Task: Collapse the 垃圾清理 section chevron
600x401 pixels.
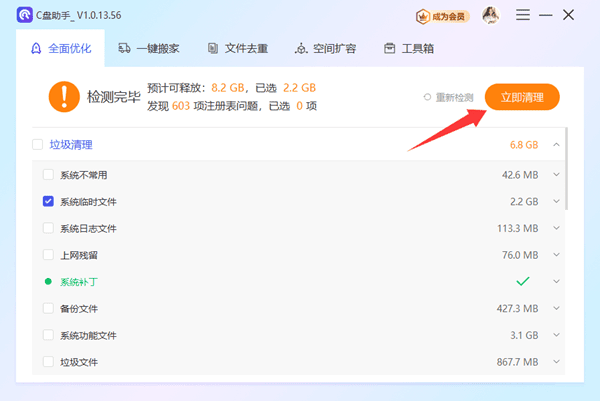Action: point(556,144)
